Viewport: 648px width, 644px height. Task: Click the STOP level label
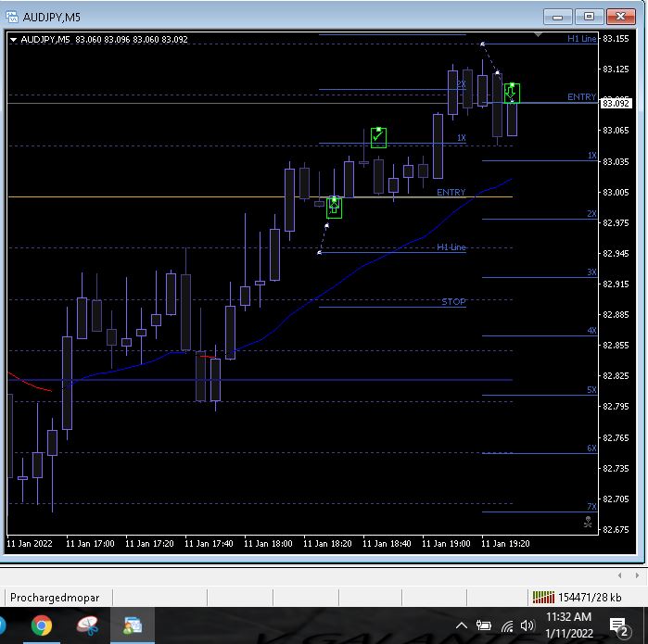point(453,301)
